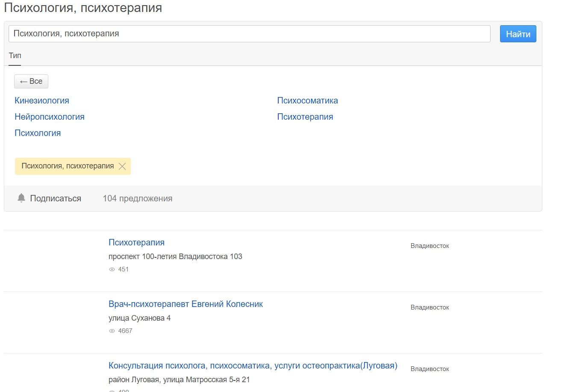
Task: Select the Кинезиология category
Action: [42, 100]
